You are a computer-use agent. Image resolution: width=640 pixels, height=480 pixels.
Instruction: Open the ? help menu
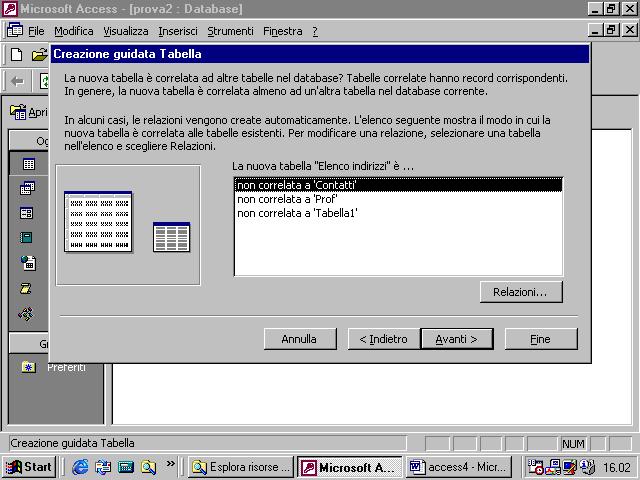point(315,31)
